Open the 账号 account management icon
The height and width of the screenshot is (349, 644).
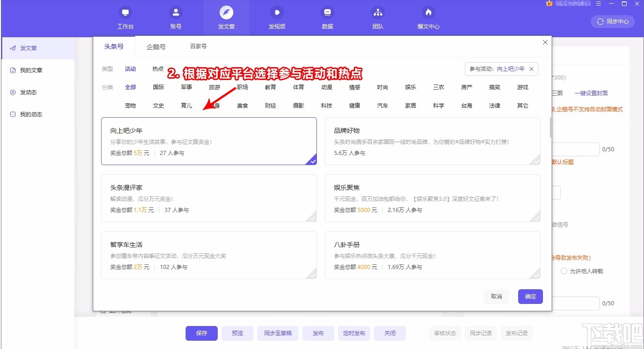click(x=175, y=17)
